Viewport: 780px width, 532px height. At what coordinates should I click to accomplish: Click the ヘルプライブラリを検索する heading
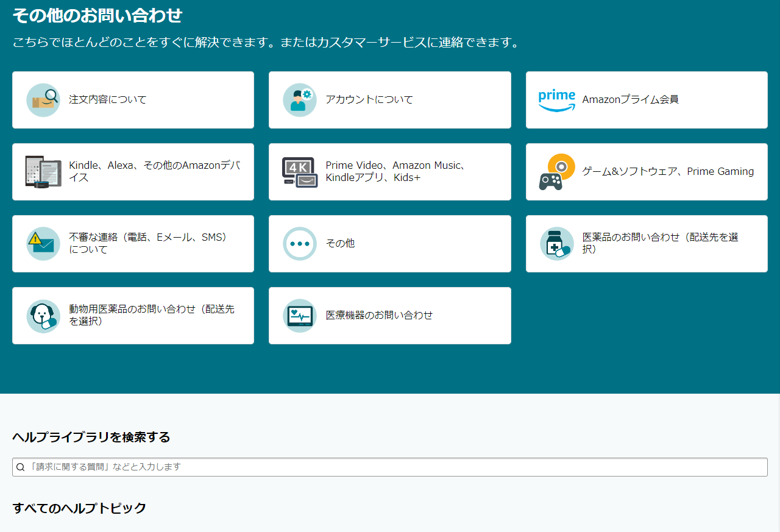click(x=91, y=437)
